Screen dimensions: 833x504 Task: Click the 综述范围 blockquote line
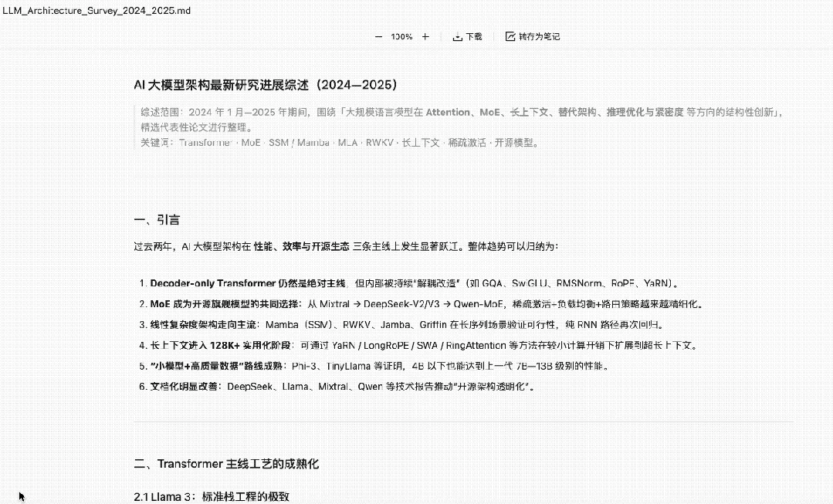[x=462, y=112]
